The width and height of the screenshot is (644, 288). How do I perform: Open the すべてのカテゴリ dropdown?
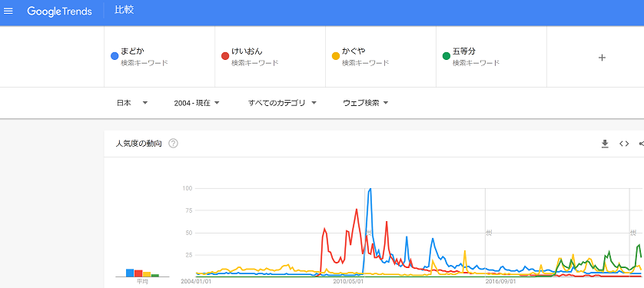[283, 103]
